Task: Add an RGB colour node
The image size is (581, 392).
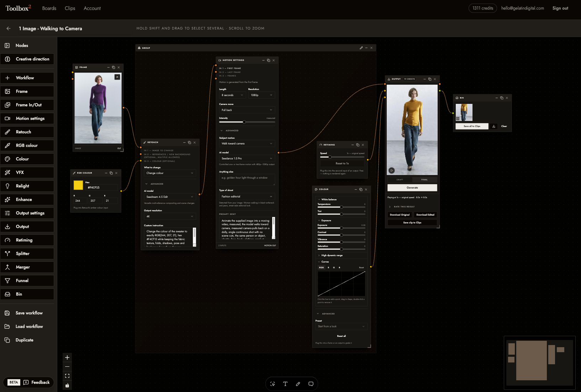Action: point(27,145)
